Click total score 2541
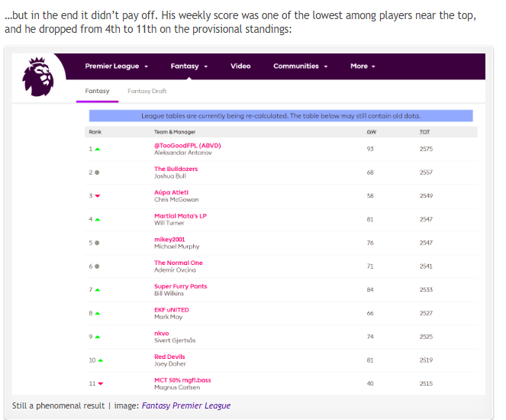The height and width of the screenshot is (420, 506). point(426,267)
